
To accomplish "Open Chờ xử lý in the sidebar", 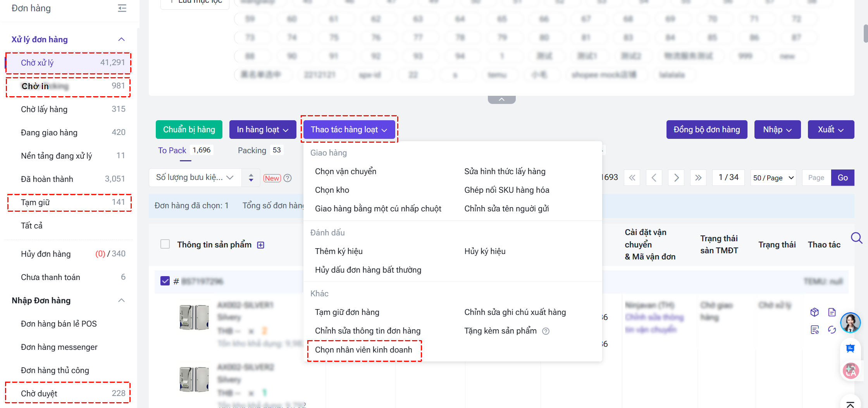I will coord(68,63).
